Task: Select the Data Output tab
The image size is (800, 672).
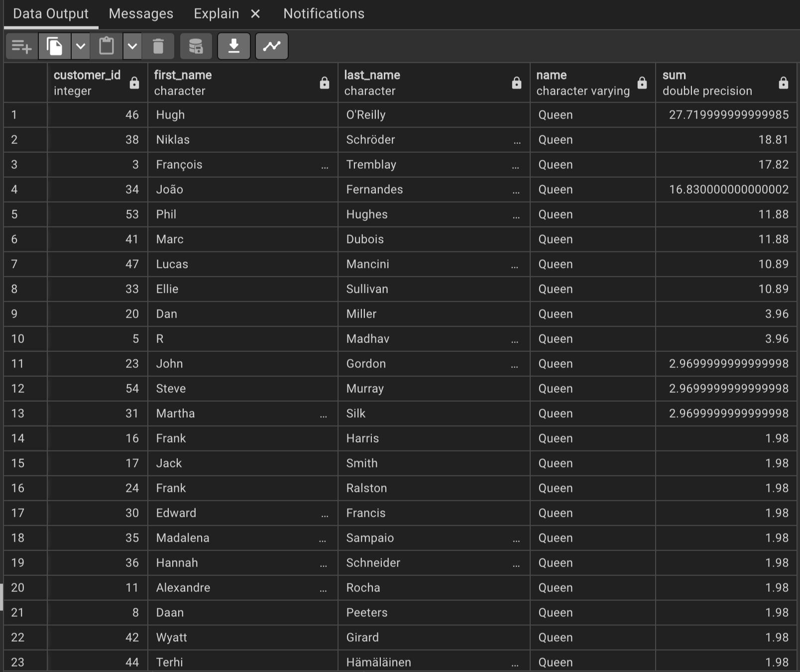Action: point(51,14)
